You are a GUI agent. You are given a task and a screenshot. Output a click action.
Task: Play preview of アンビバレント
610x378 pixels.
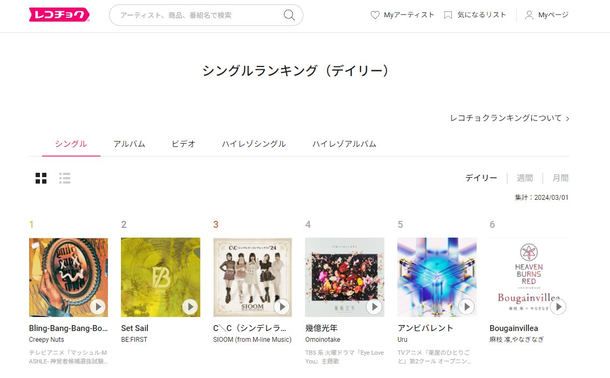tap(466, 307)
